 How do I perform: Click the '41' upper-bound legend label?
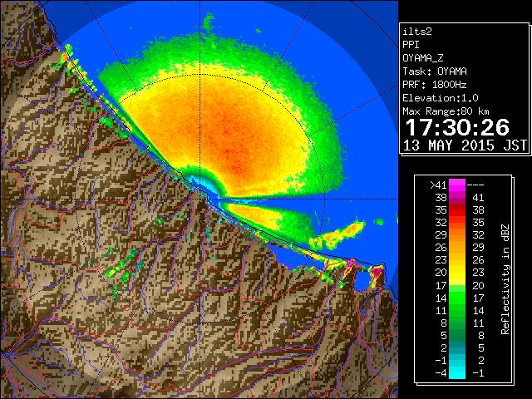tap(478, 198)
